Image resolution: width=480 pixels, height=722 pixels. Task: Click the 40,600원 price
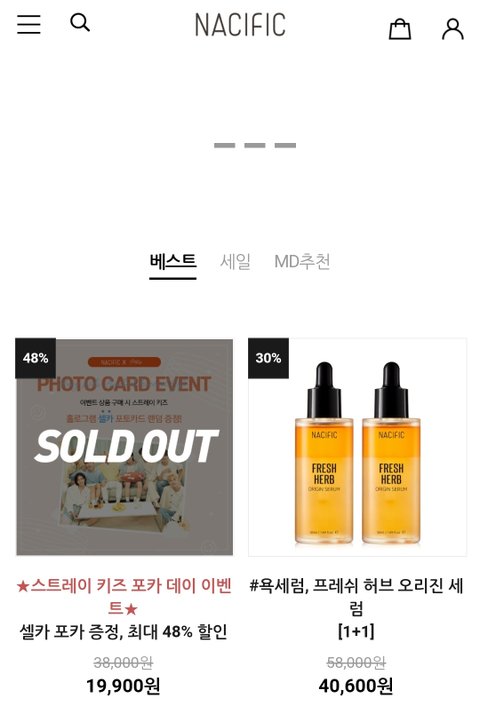[x=356, y=686]
